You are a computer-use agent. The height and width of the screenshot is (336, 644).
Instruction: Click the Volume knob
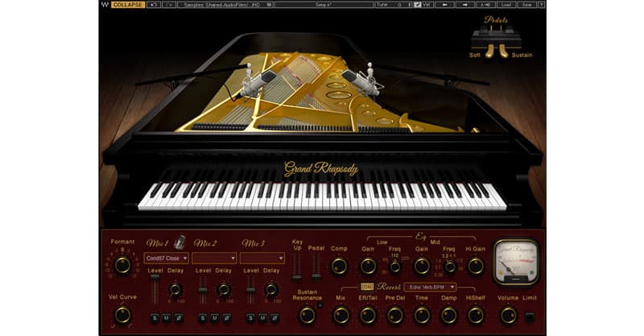pos(508,315)
